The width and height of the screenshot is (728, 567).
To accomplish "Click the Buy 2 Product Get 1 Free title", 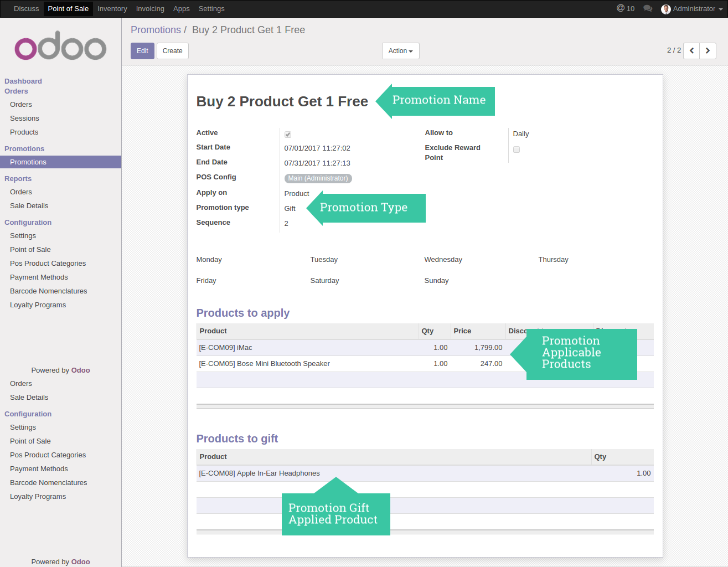I will click(282, 101).
